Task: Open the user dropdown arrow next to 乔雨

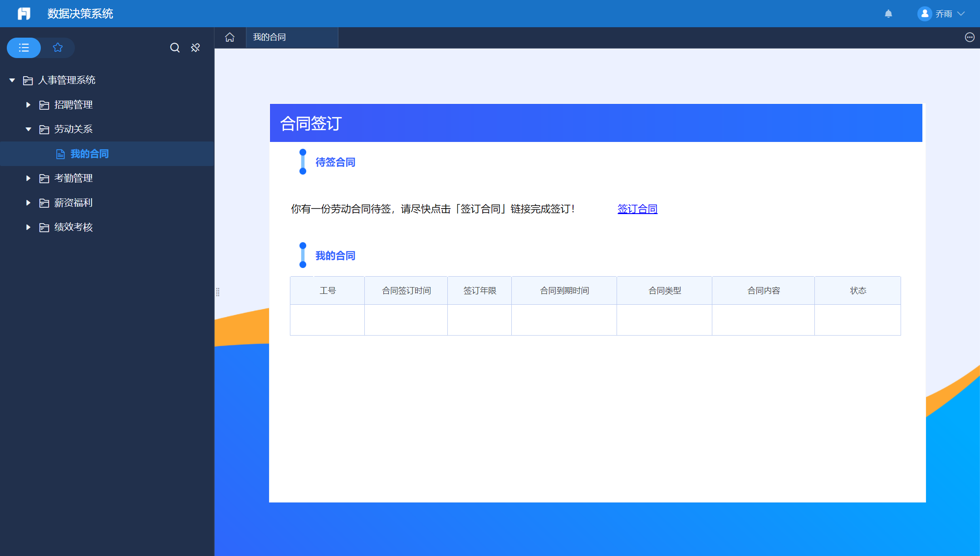Action: [x=961, y=14]
